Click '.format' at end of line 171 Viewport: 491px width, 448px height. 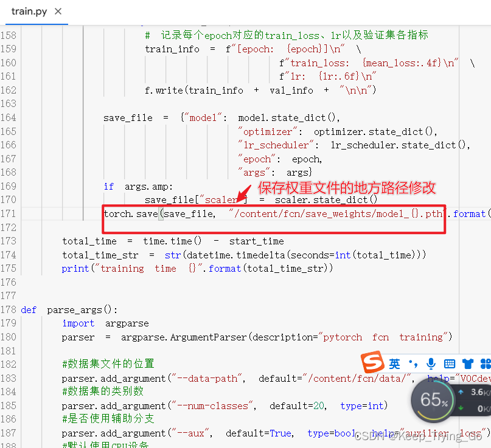(467, 214)
